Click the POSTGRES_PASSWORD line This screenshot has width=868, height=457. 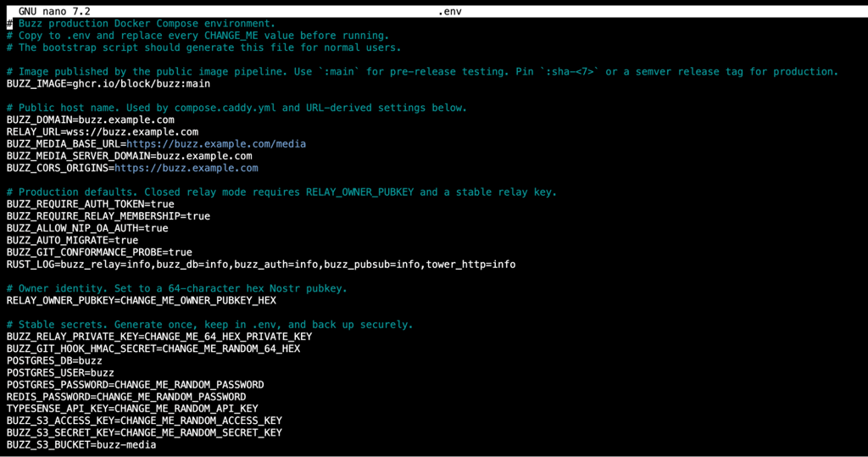[x=135, y=384]
